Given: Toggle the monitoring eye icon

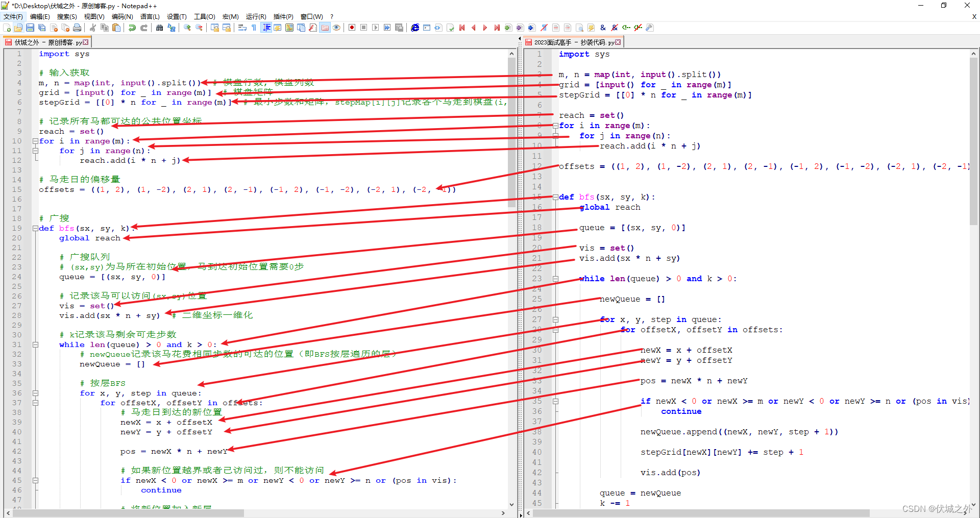Looking at the screenshot, I should (336, 28).
